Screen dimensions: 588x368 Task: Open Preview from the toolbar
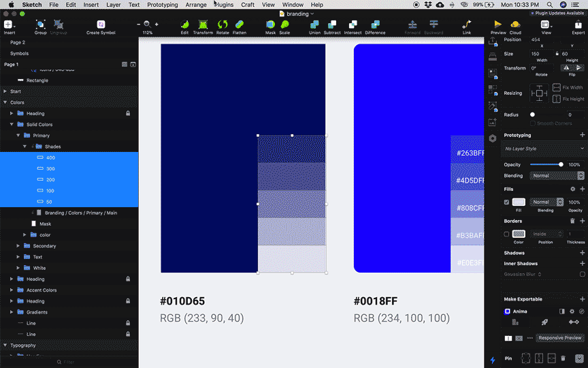pos(498,25)
